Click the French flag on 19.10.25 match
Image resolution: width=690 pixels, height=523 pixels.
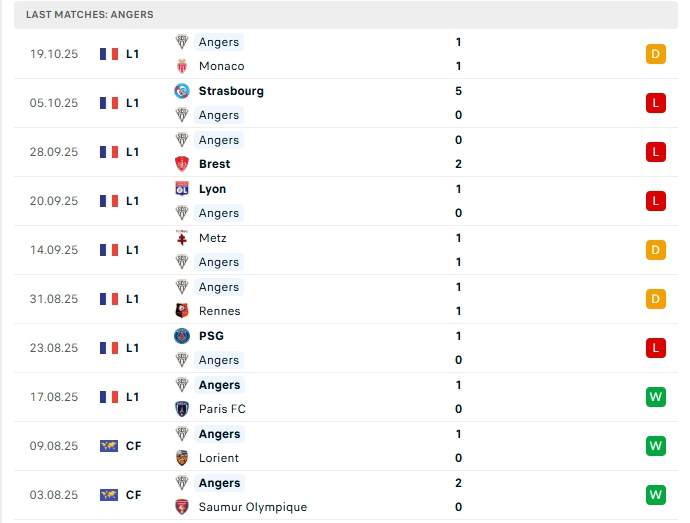tap(109, 54)
